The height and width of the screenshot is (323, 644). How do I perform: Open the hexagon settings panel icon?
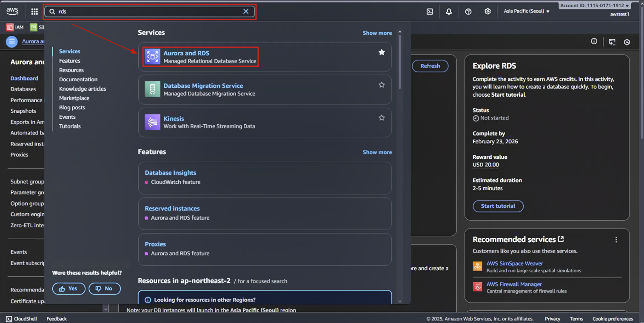click(x=627, y=42)
